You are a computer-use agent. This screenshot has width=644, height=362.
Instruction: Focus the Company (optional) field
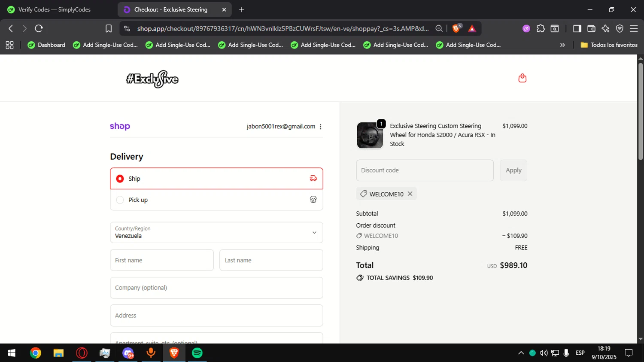[216, 288]
